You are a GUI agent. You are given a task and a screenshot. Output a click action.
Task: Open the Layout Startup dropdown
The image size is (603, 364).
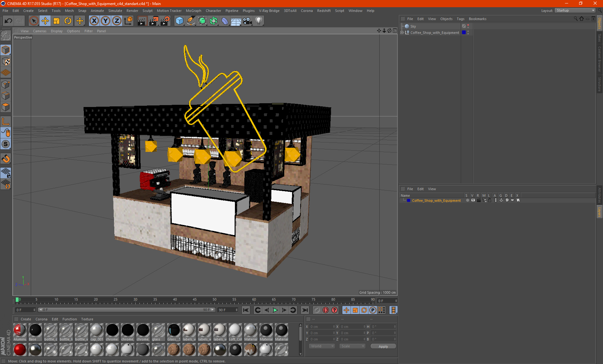tap(575, 10)
